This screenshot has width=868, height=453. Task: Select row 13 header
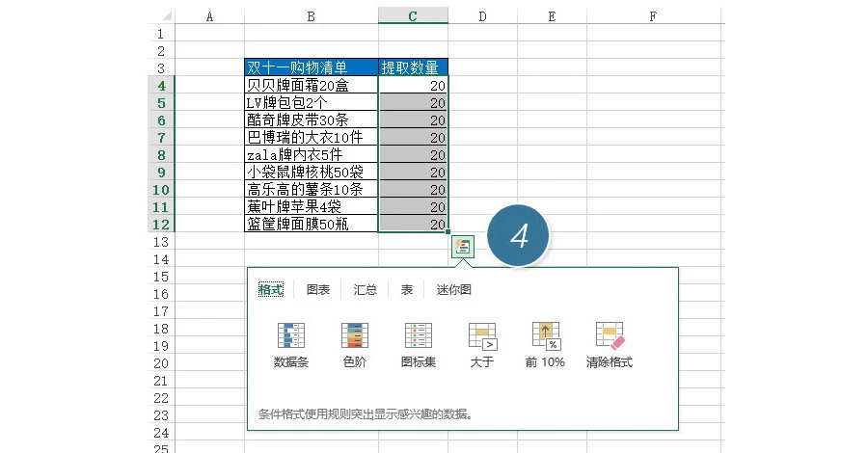(161, 242)
